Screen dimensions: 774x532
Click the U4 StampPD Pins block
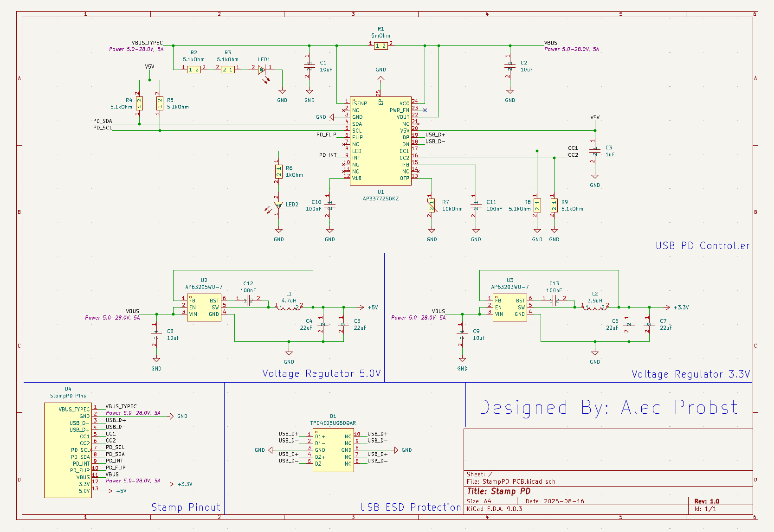click(x=68, y=450)
